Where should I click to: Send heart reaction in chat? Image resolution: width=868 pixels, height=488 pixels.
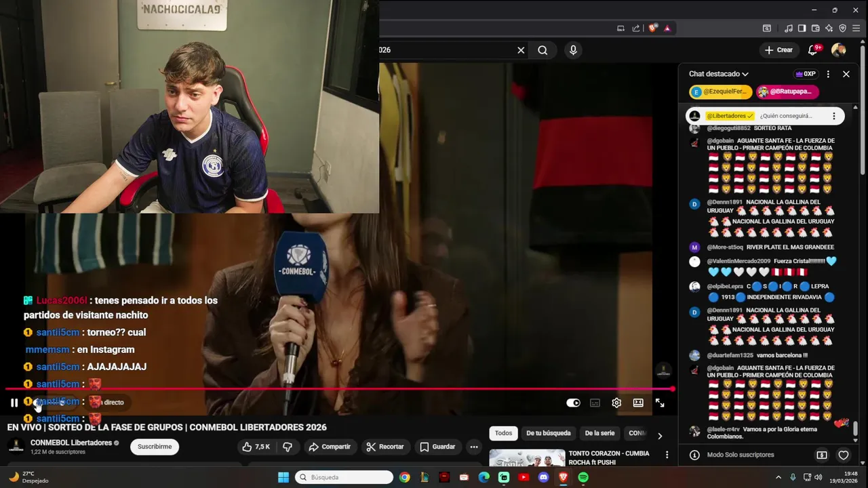click(x=844, y=455)
